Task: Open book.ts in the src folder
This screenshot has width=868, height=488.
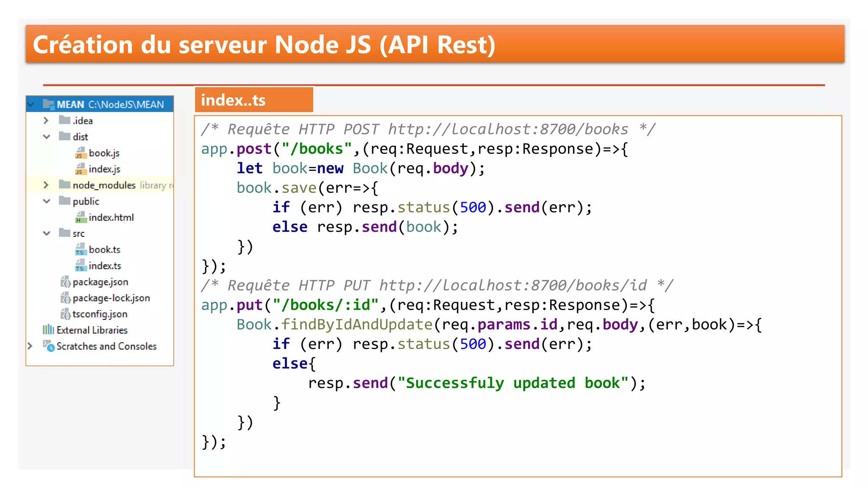Action: pos(105,250)
